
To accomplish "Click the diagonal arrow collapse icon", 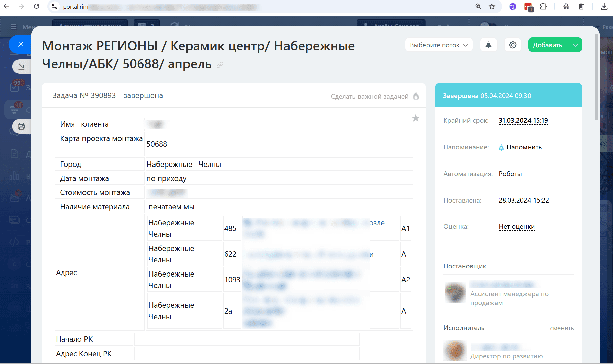I will 22,67.
